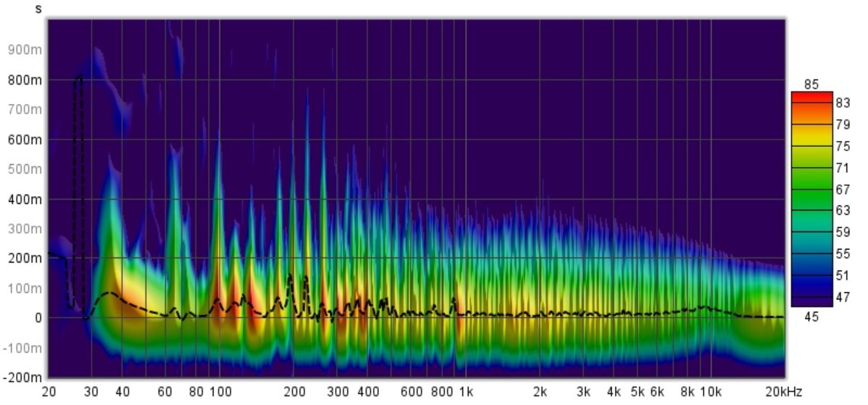The width and height of the screenshot is (868, 405).
Task: Click the top of the tall dashed spike at 800m
Action: tap(79, 75)
